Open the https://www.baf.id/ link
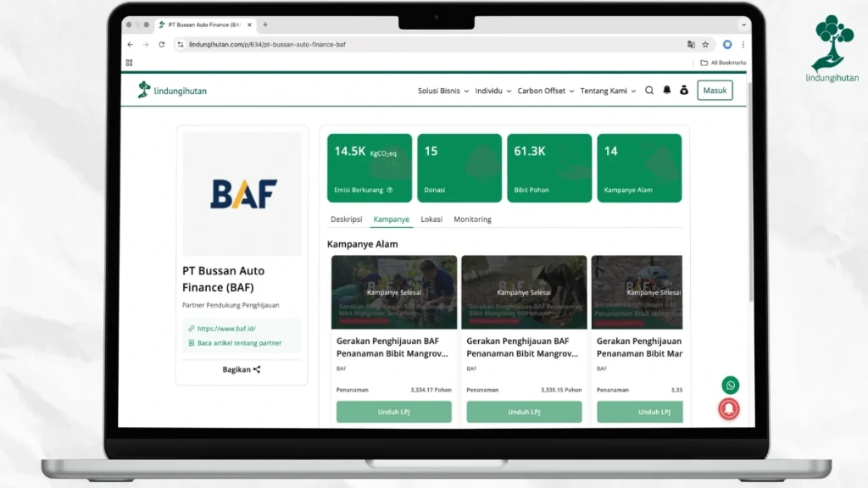Viewport: 868px width, 488px height. (x=226, y=328)
